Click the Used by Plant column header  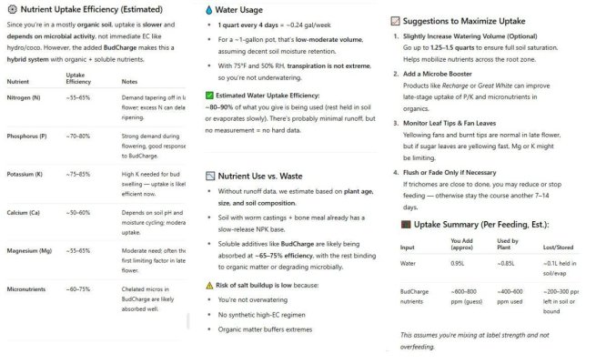pos(508,244)
